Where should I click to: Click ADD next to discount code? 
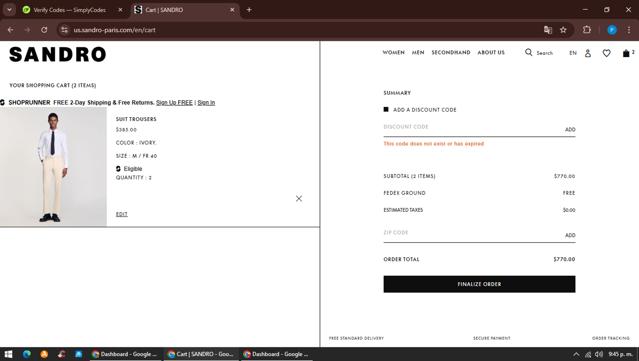[570, 130]
